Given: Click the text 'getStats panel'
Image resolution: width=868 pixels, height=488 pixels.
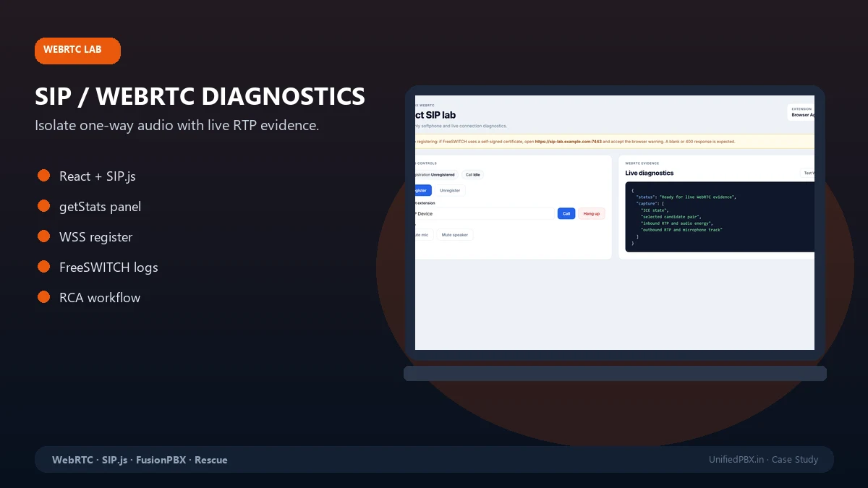Looking at the screenshot, I should (100, 207).
